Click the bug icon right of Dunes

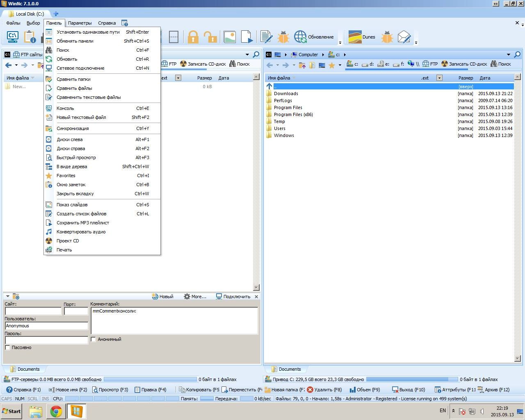387,37
